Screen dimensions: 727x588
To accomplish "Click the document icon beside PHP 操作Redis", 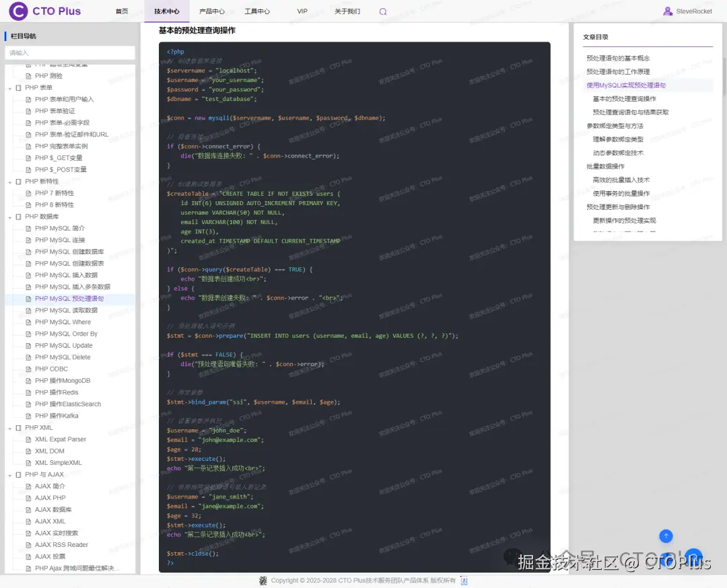I will (29, 392).
